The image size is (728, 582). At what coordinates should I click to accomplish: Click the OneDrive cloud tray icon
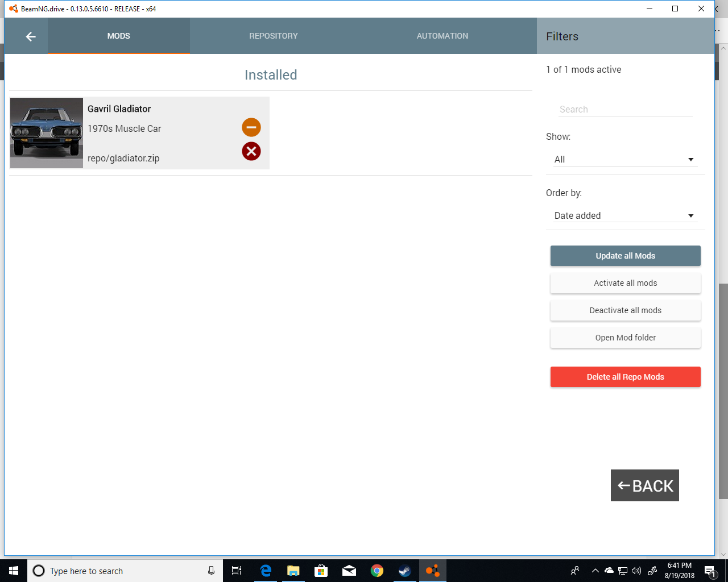[x=609, y=571]
